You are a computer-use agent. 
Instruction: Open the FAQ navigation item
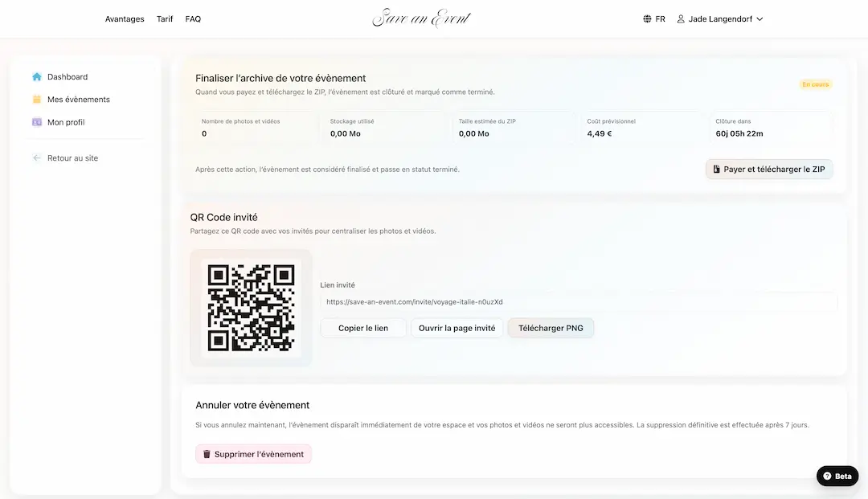(193, 18)
